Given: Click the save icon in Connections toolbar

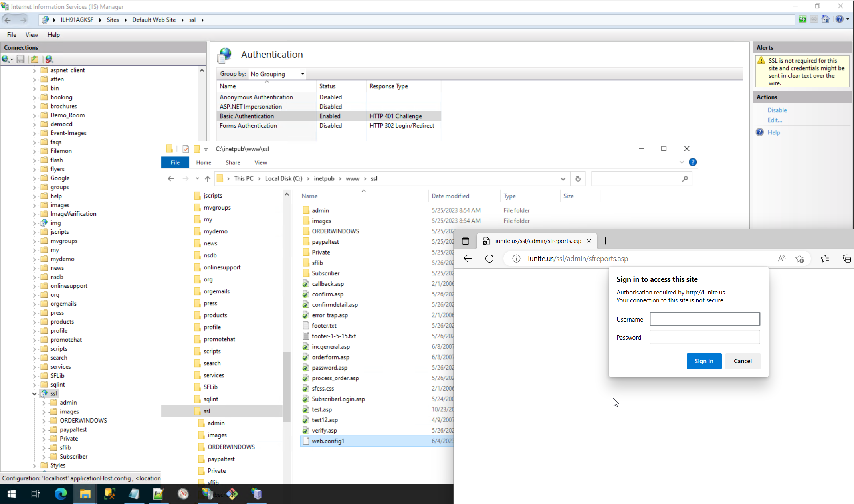Looking at the screenshot, I should coord(20,59).
